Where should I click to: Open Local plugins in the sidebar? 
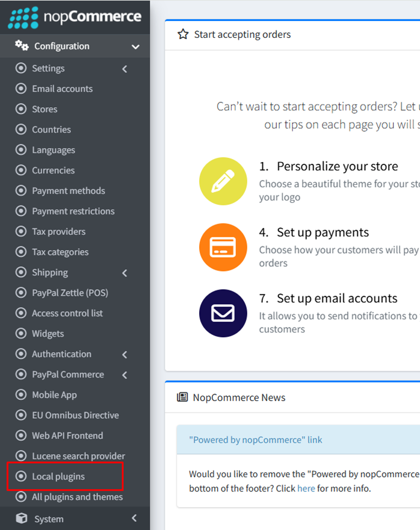(58, 476)
